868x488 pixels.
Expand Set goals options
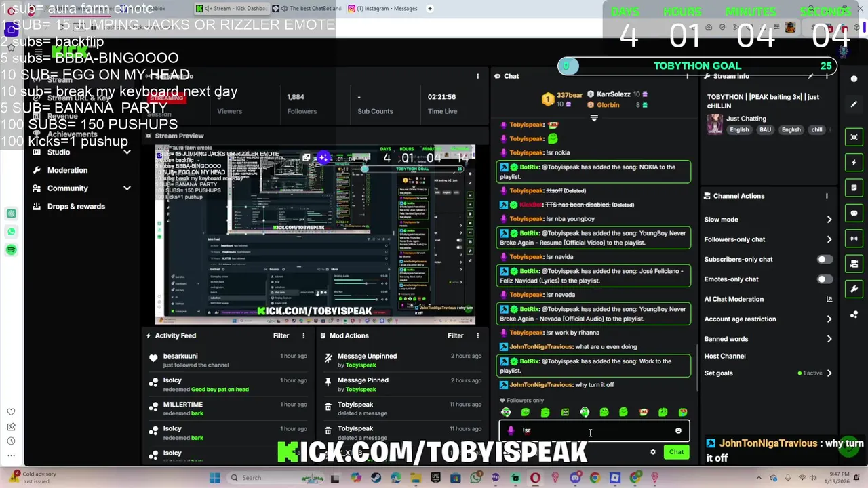coord(829,373)
